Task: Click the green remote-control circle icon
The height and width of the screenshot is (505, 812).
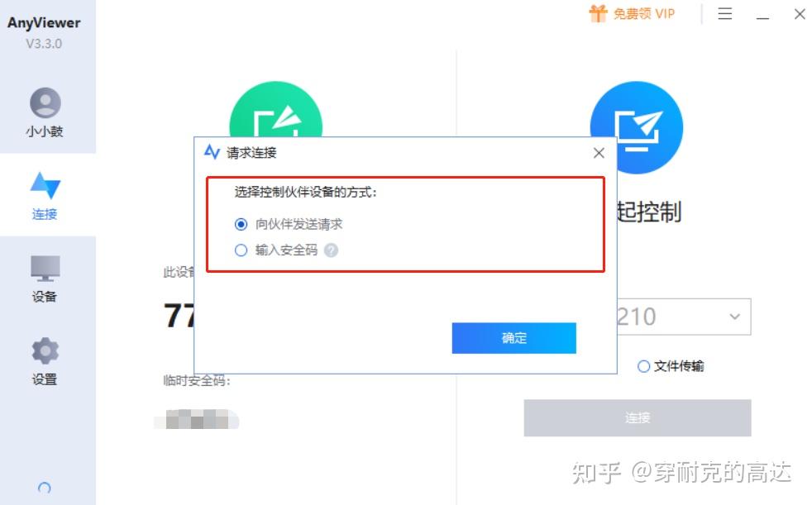Action: click(275, 110)
